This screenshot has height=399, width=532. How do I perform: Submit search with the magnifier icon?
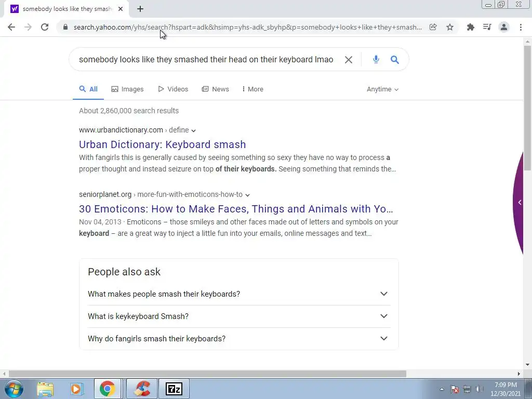coord(395,60)
